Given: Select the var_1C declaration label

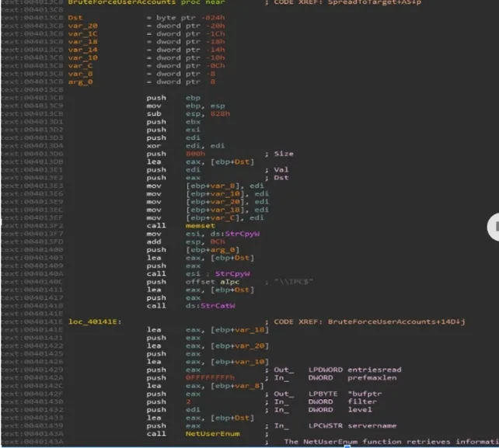Looking at the screenshot, I should (82, 33).
